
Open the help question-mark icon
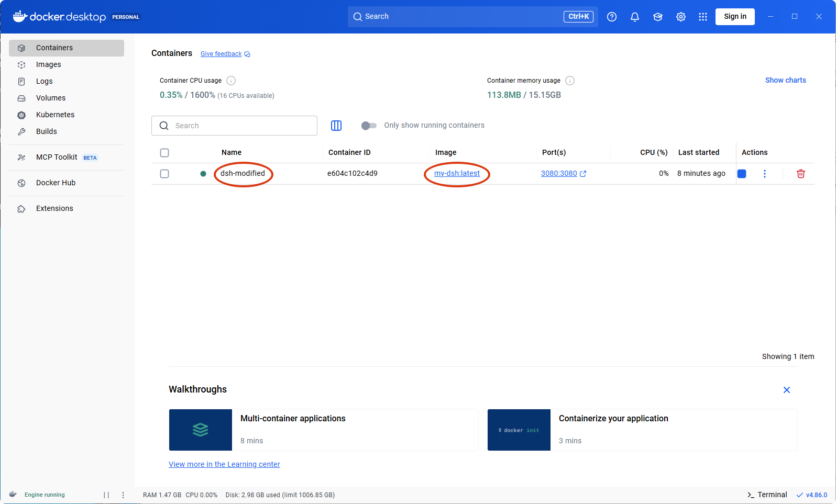click(x=612, y=17)
